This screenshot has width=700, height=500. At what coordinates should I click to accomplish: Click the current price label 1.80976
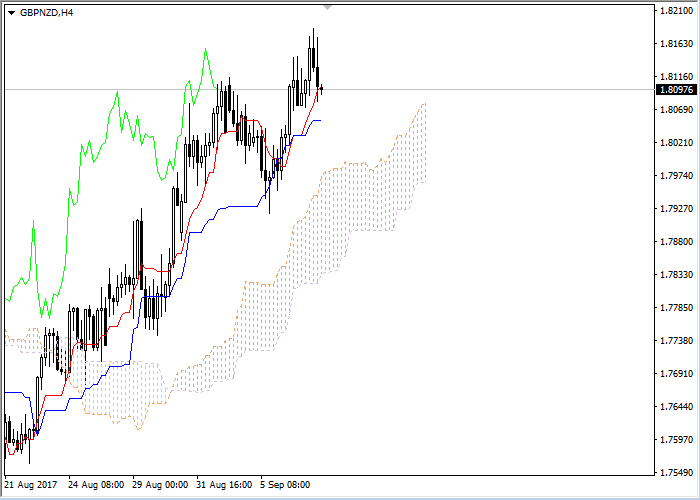point(676,90)
